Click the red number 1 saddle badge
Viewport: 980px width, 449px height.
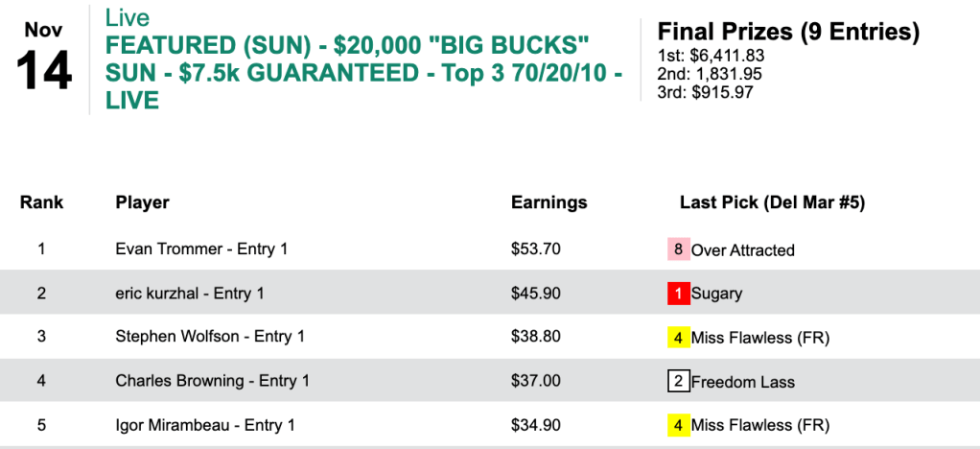[x=679, y=294]
